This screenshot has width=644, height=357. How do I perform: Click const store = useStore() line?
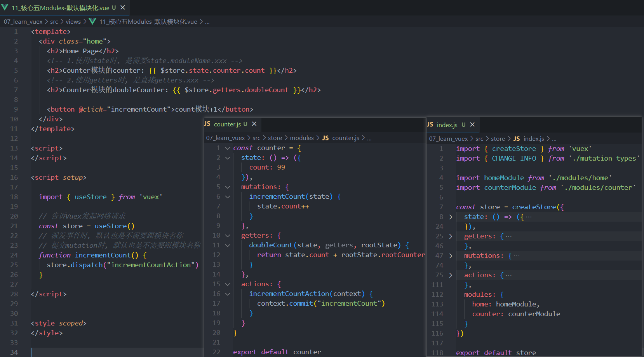[87, 226]
